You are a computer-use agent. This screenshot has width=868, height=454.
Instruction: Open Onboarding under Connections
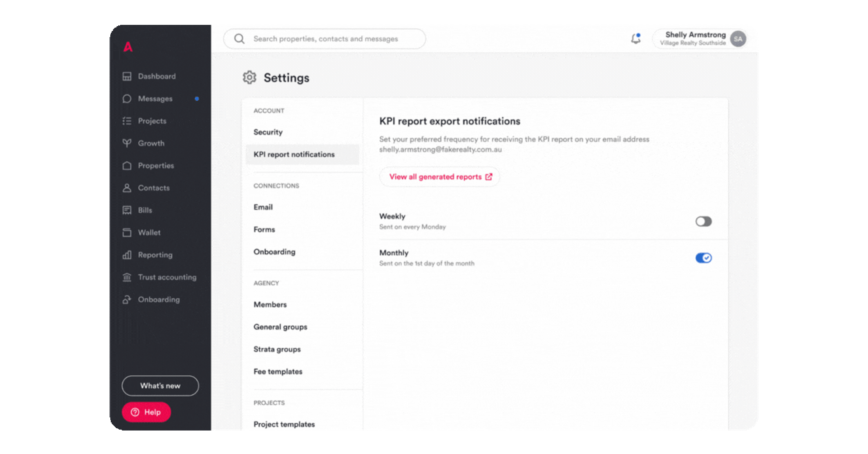pyautogui.click(x=274, y=252)
